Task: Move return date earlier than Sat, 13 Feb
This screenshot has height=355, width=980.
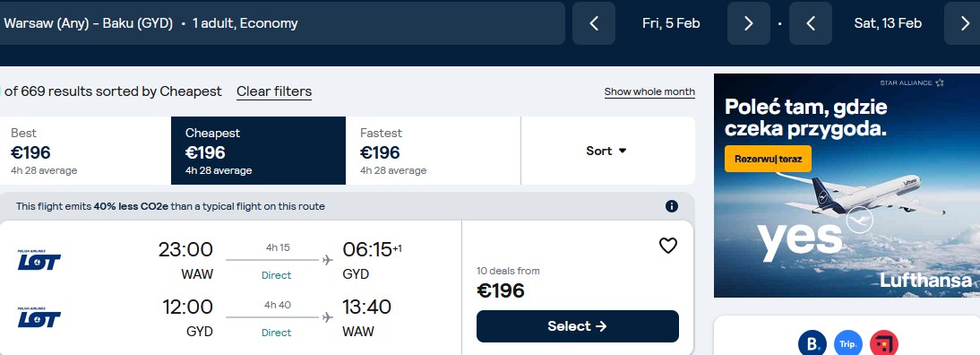Action: coord(811,23)
